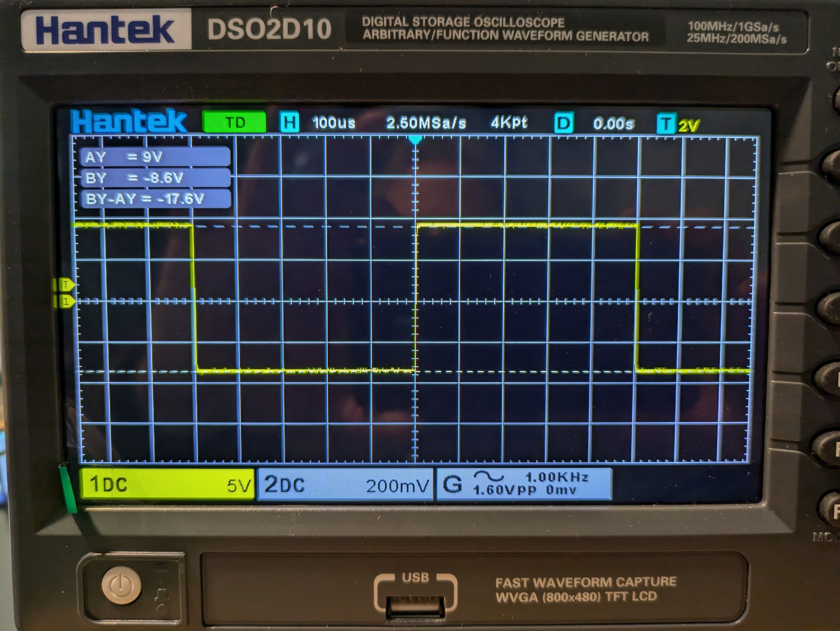Click the Hantek logo on the screen
This screenshot has height=631, width=840.
pos(129,121)
